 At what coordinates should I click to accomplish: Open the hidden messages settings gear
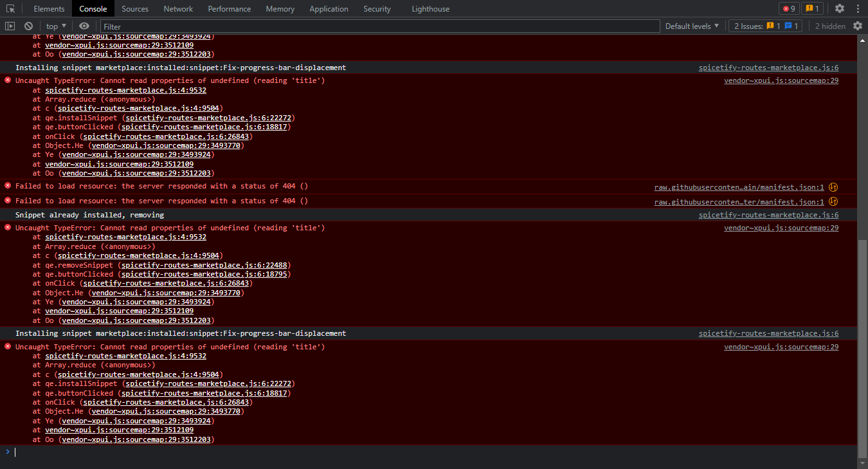coord(858,26)
